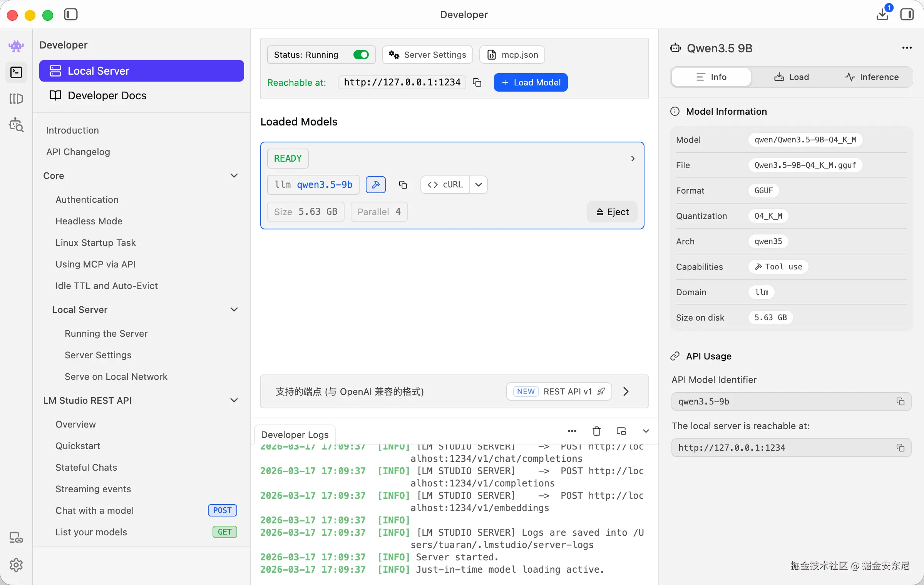Copy the API Model Identifier field value
This screenshot has width=924, height=585.
point(900,401)
